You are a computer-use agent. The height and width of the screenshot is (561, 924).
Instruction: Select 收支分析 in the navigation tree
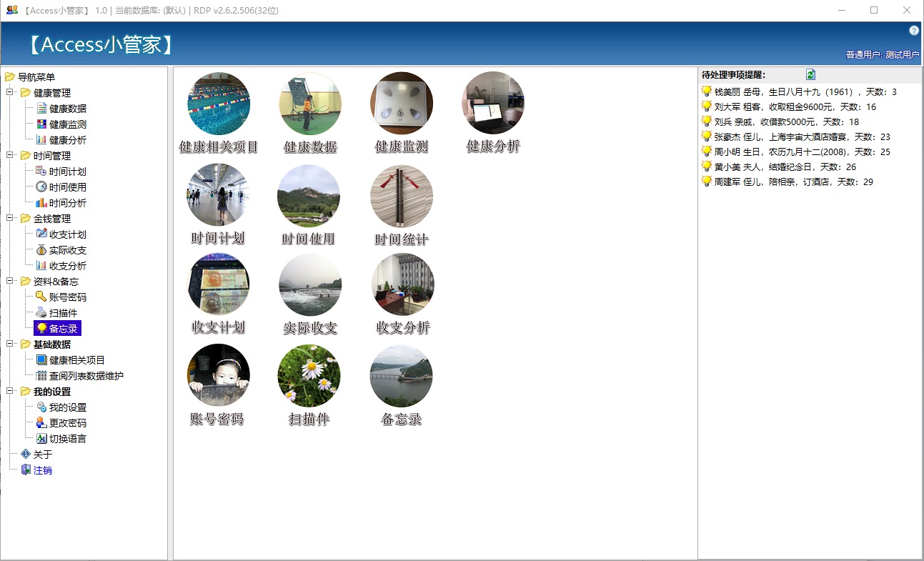68,266
